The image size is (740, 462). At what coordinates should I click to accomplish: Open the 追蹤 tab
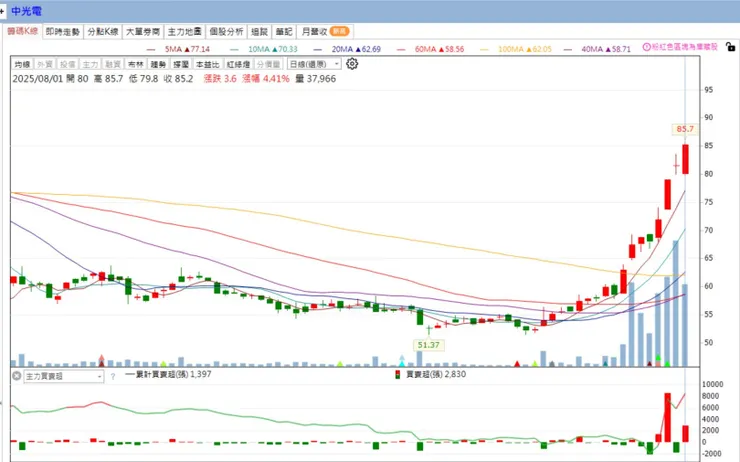(259, 32)
